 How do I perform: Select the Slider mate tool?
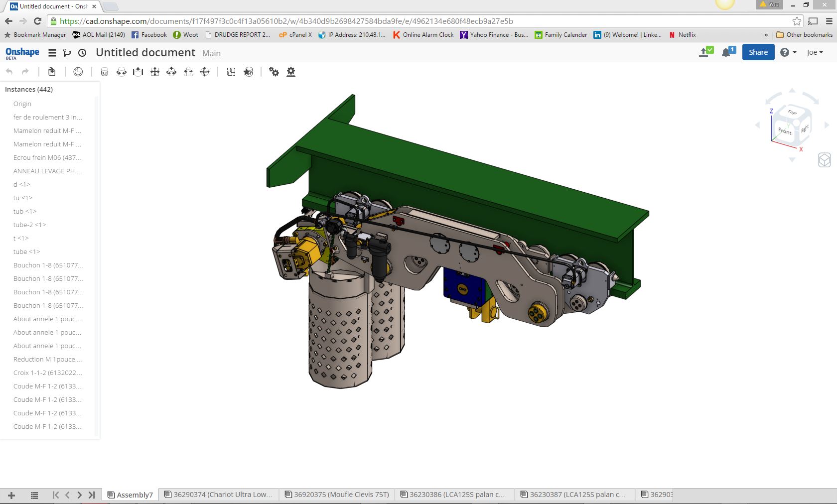pos(138,72)
